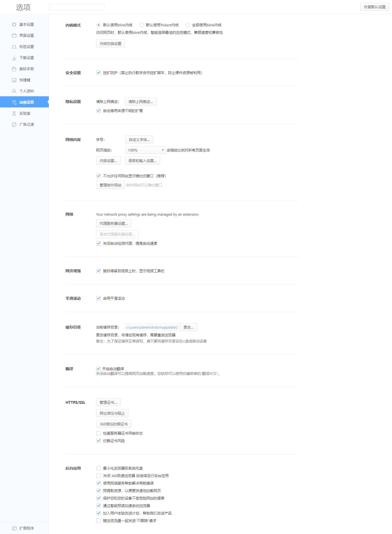
Task: Click the 标签设置 tab icon
Action: (14, 47)
